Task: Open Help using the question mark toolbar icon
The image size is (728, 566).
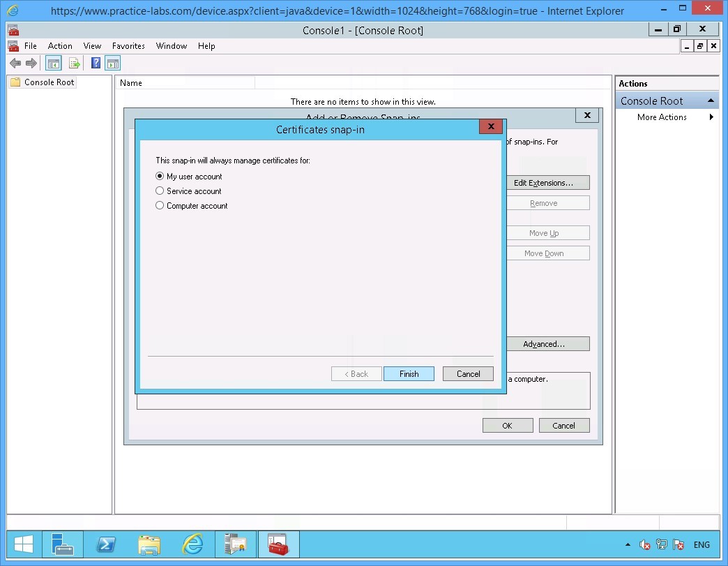Action: 96,63
